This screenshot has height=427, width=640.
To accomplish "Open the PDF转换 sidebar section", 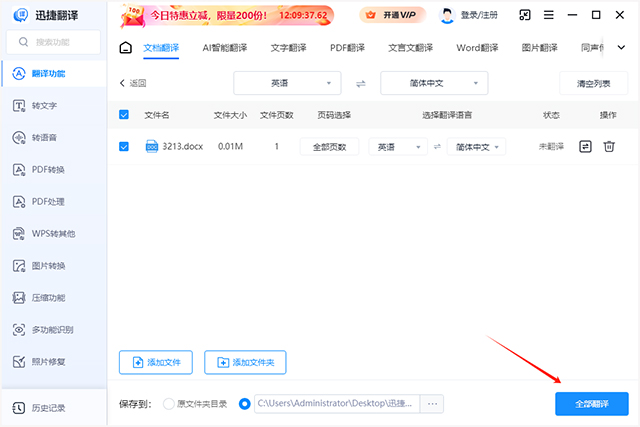I will coord(53,169).
